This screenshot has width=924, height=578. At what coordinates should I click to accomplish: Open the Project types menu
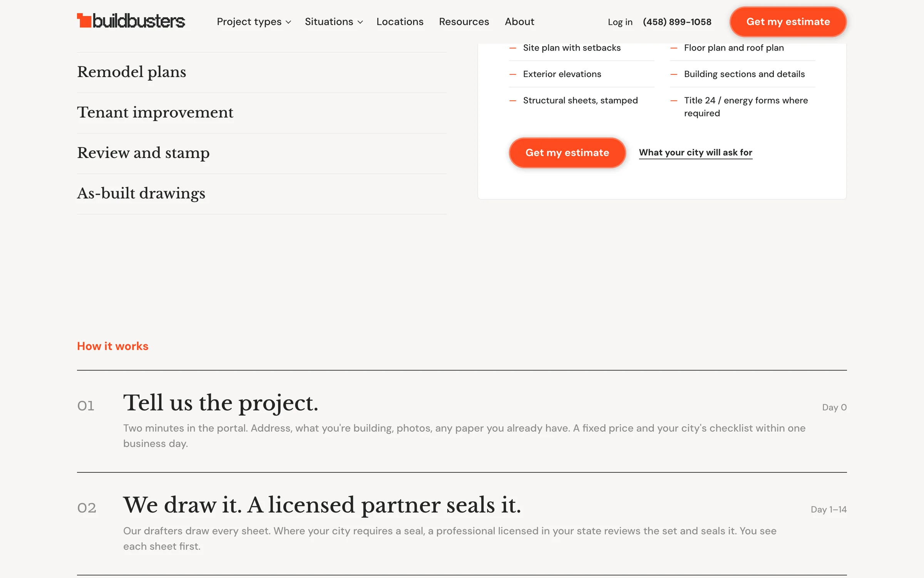(254, 22)
